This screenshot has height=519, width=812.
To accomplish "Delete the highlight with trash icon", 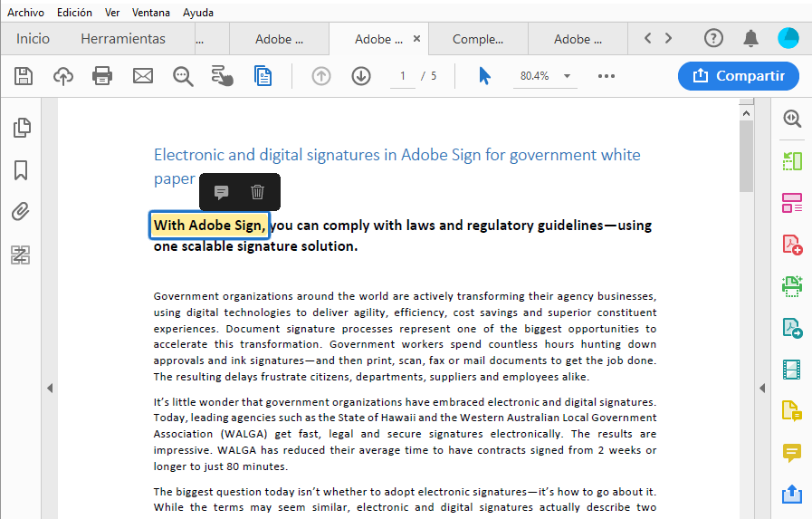I will coord(257,192).
